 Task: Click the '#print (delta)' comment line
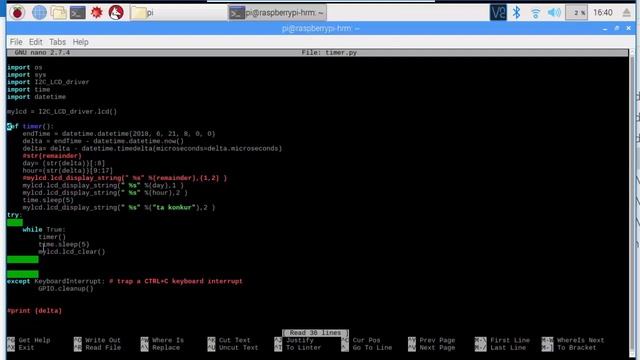coord(34,311)
